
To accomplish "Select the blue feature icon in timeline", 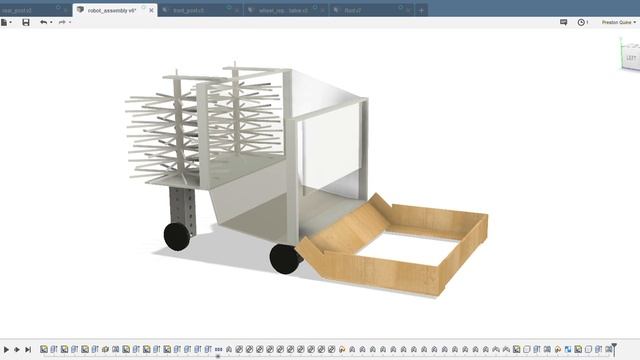I will pyautogui.click(x=568, y=349).
